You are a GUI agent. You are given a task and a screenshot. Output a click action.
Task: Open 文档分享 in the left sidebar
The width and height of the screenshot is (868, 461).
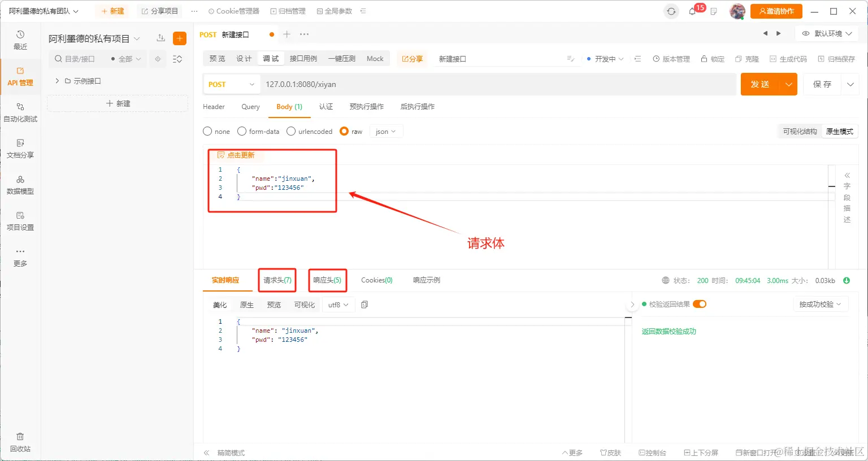point(20,149)
